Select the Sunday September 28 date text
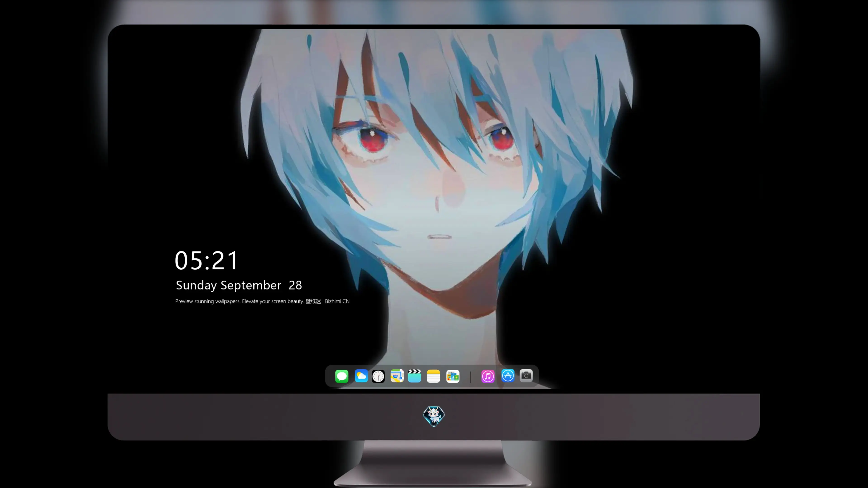The width and height of the screenshot is (868, 488). pos(239,286)
